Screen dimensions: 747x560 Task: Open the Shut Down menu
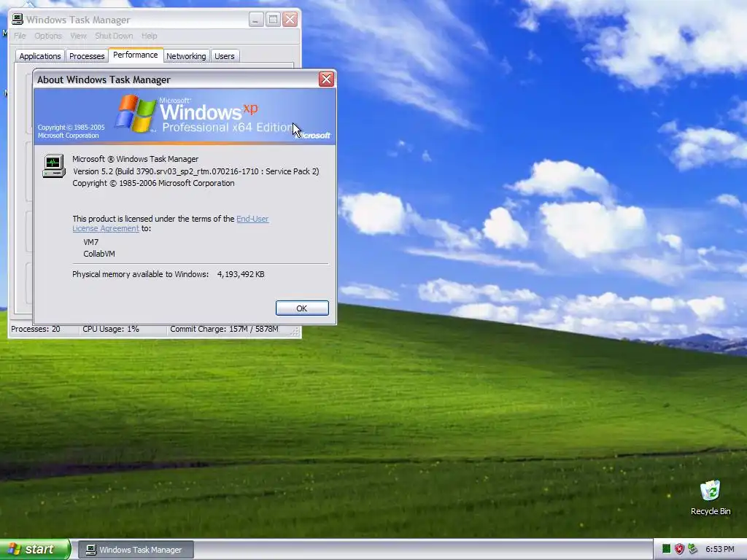(114, 36)
